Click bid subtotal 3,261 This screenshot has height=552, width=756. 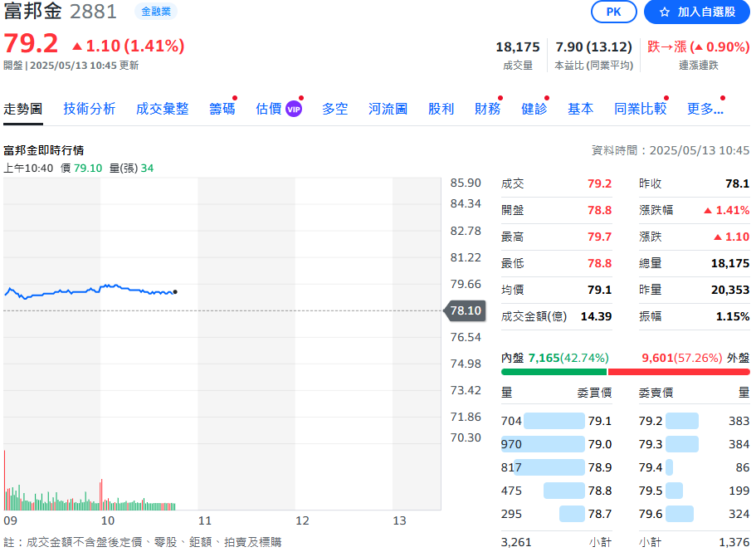(516, 542)
